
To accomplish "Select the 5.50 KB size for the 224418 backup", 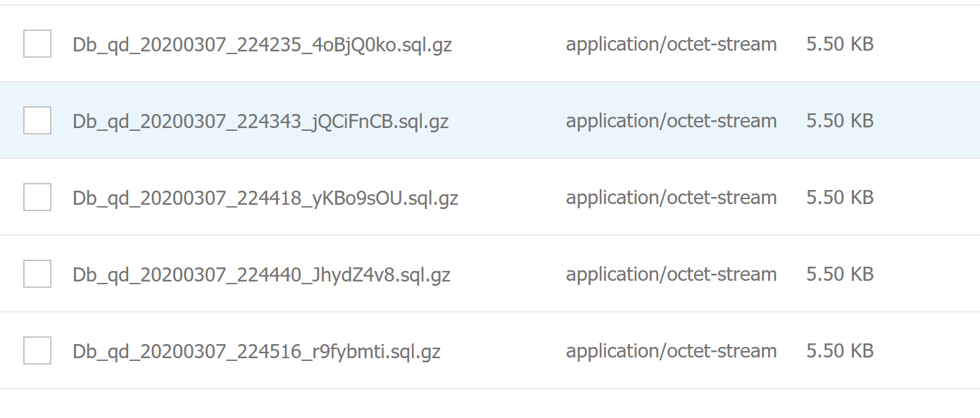I will (840, 198).
